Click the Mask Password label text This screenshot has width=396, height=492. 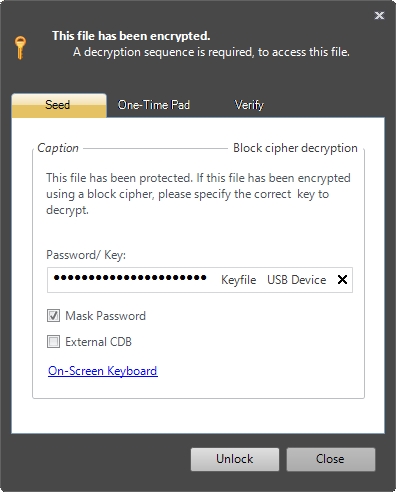click(x=106, y=316)
